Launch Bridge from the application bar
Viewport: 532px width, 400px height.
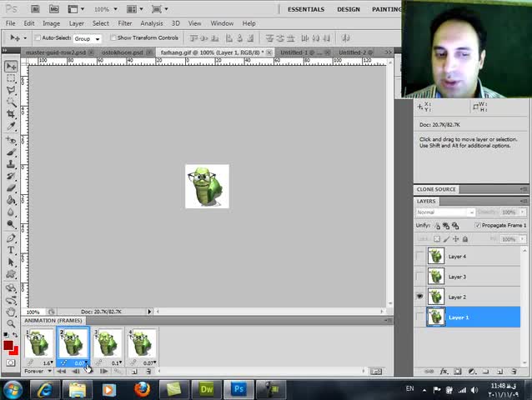(x=35, y=9)
